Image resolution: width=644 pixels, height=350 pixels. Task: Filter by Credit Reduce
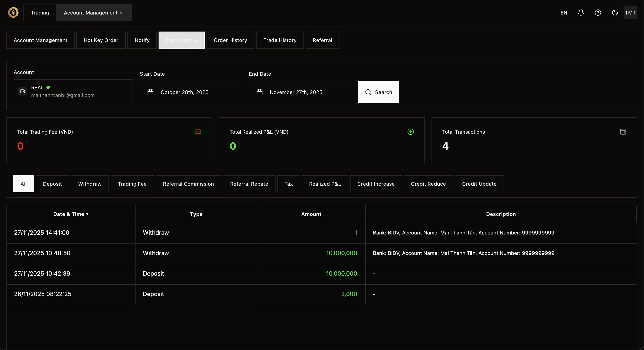tap(428, 184)
